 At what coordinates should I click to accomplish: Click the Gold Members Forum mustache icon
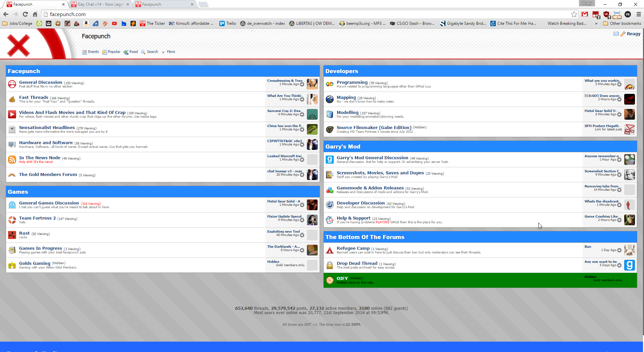click(x=12, y=175)
